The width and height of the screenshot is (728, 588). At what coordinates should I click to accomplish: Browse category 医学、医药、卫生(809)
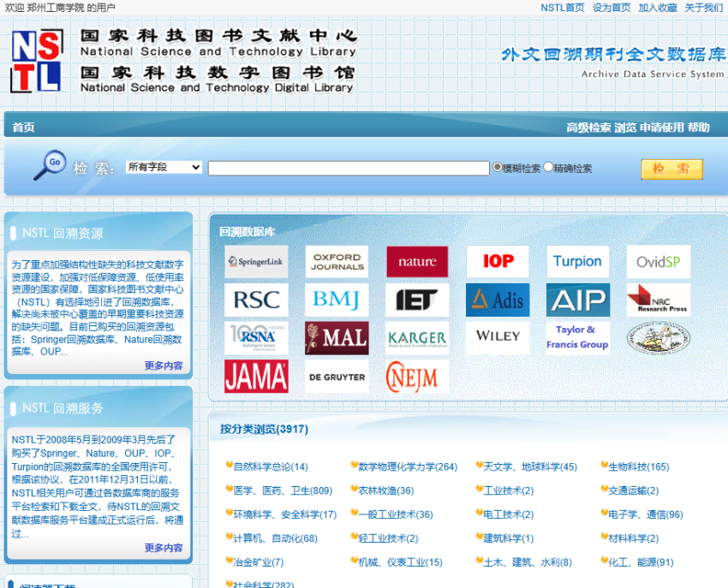coord(283,490)
